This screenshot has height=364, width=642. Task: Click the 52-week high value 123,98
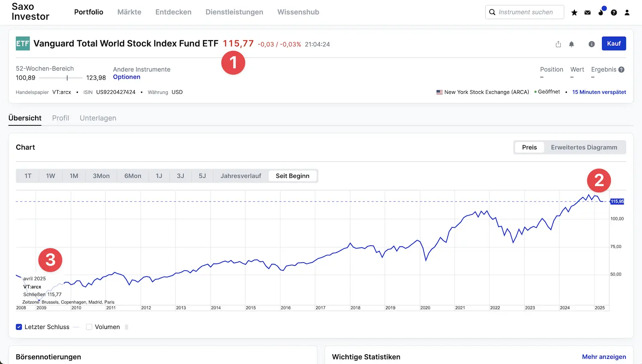[x=96, y=78]
